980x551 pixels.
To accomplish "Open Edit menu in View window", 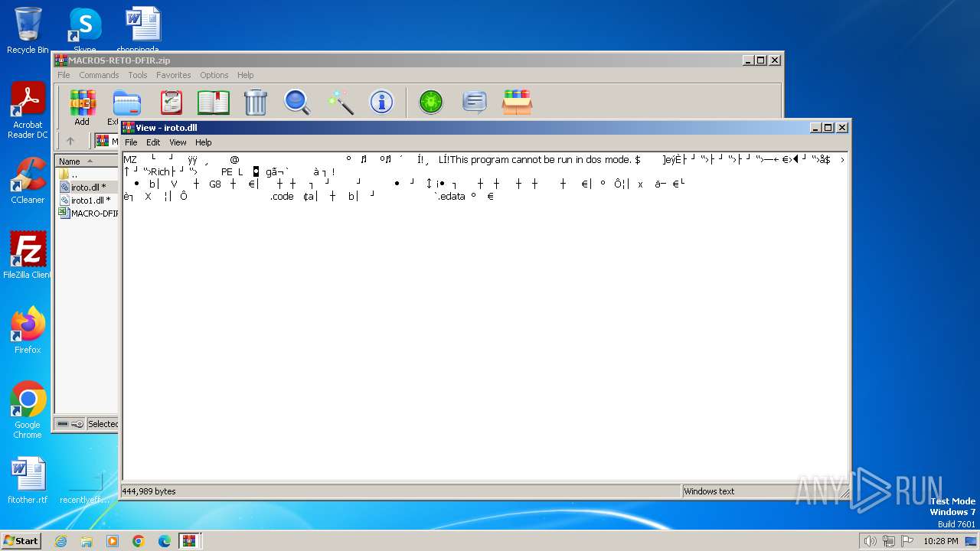I will (153, 142).
